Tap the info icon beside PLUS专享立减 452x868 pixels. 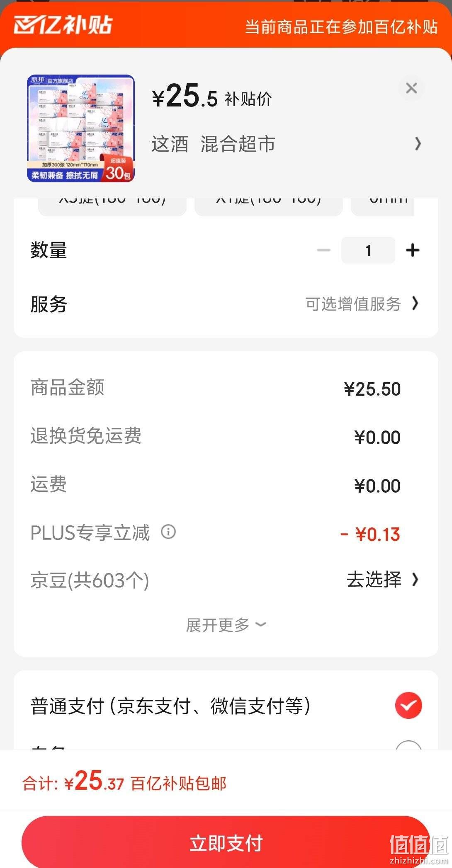[168, 532]
